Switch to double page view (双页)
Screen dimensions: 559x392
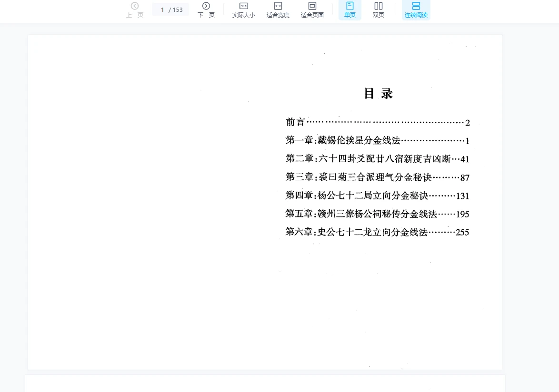coord(378,10)
